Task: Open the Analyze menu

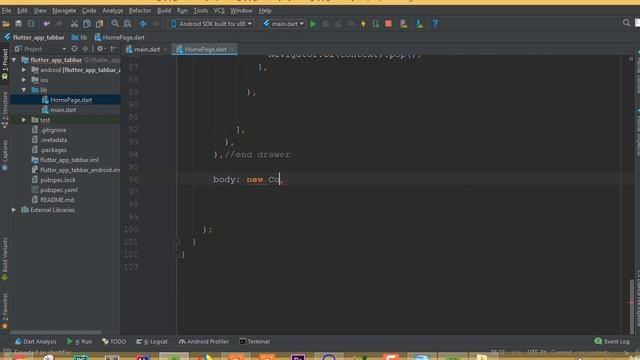Action: point(112,11)
